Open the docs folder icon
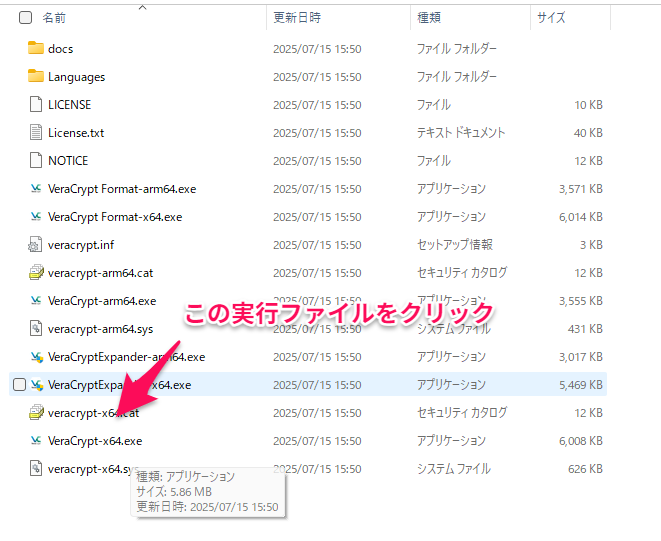The height and width of the screenshot is (541, 661). [x=36, y=48]
